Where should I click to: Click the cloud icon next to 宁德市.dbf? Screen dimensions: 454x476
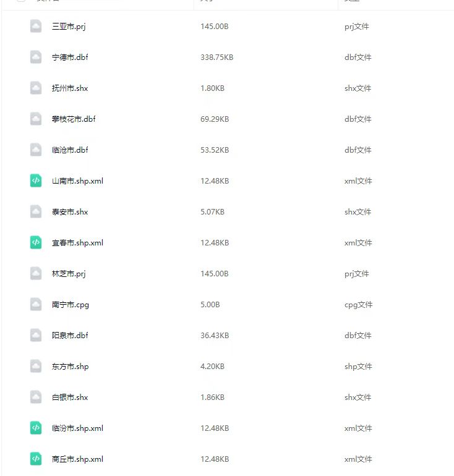(x=36, y=57)
